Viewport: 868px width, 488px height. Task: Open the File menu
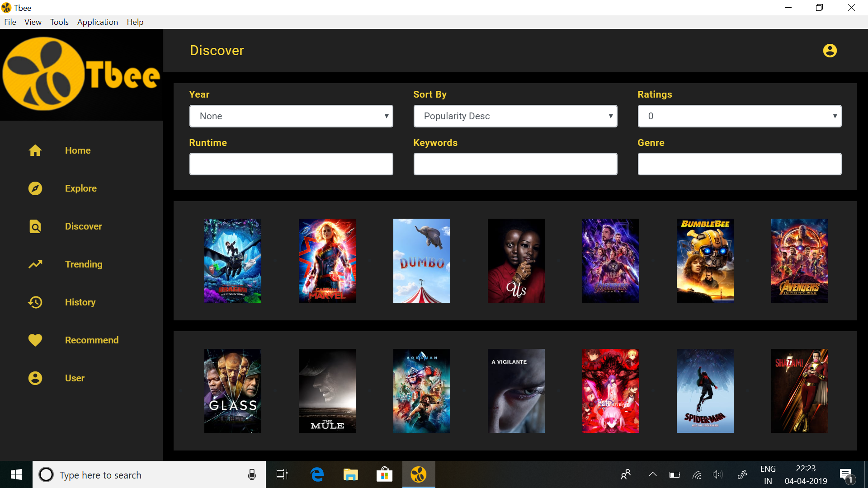10,22
